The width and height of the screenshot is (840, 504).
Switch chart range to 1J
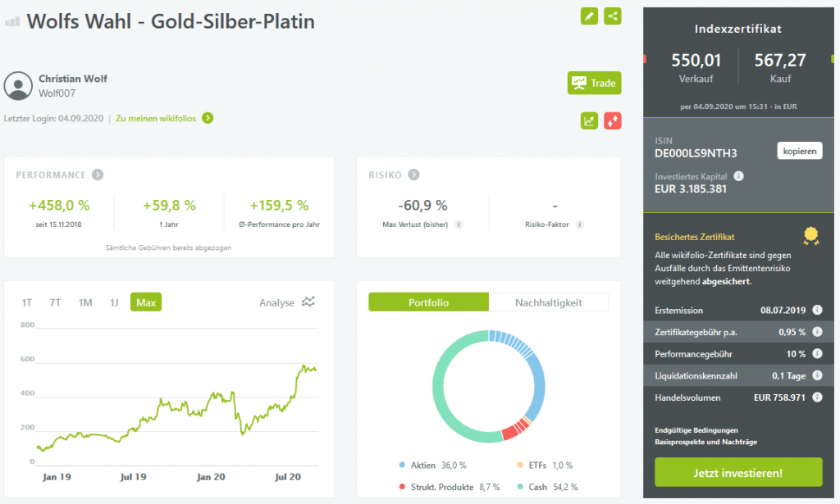tap(114, 302)
